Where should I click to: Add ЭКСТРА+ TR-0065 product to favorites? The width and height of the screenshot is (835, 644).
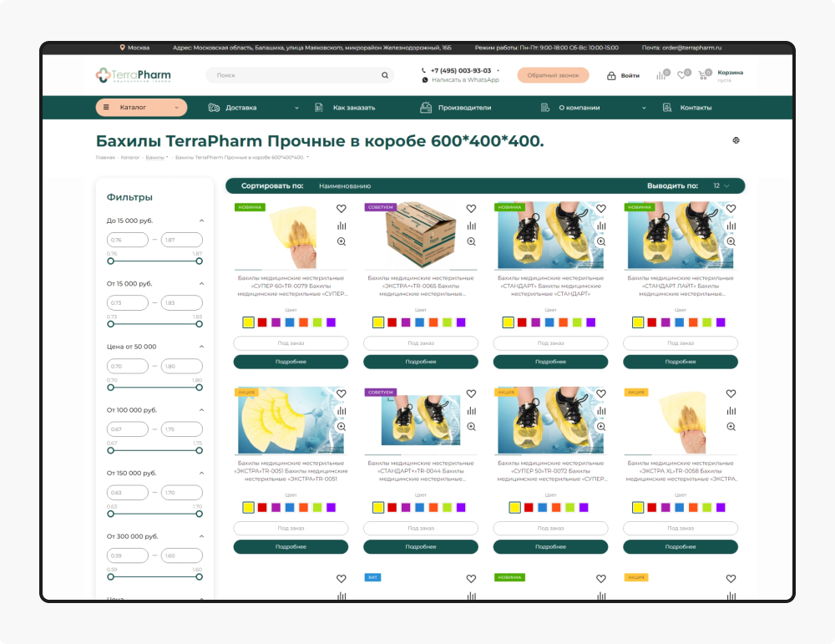[471, 209]
